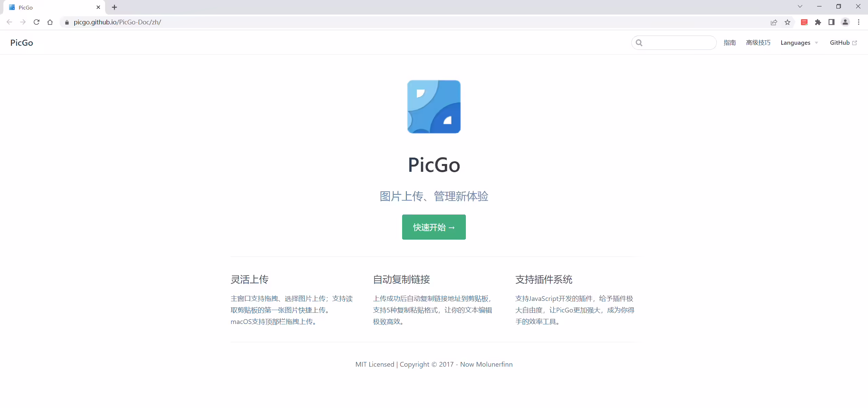The image size is (868, 408).
Task: Click the 支持插件系统 feature heading
Action: coord(544,280)
